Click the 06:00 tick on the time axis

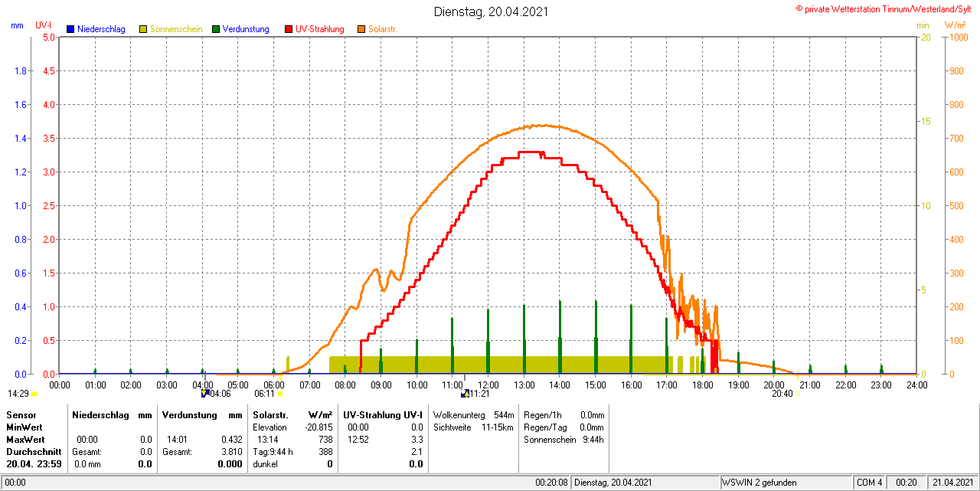[273, 385]
